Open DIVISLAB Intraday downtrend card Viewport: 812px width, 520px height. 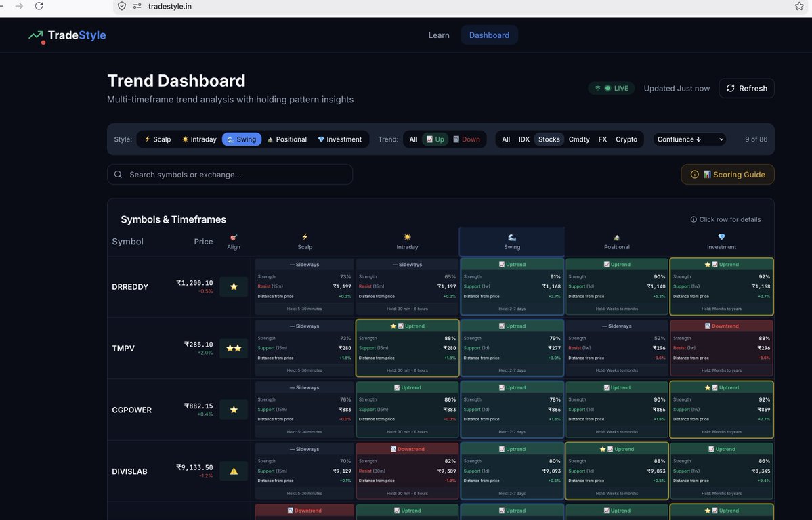point(407,471)
